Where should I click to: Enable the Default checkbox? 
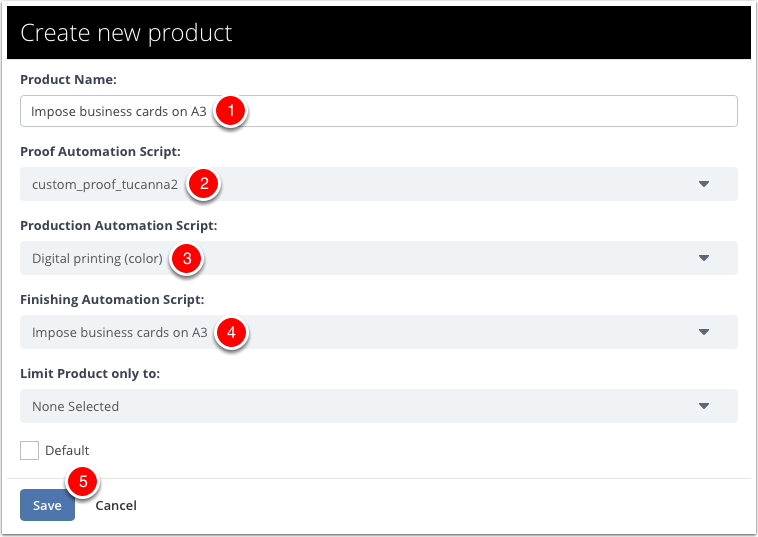point(29,450)
